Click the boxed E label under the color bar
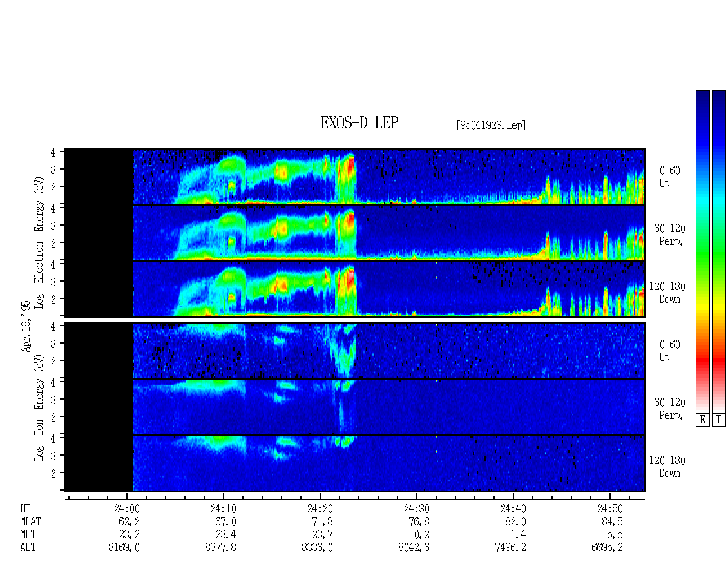The width and height of the screenshot is (728, 564). pyautogui.click(x=702, y=420)
